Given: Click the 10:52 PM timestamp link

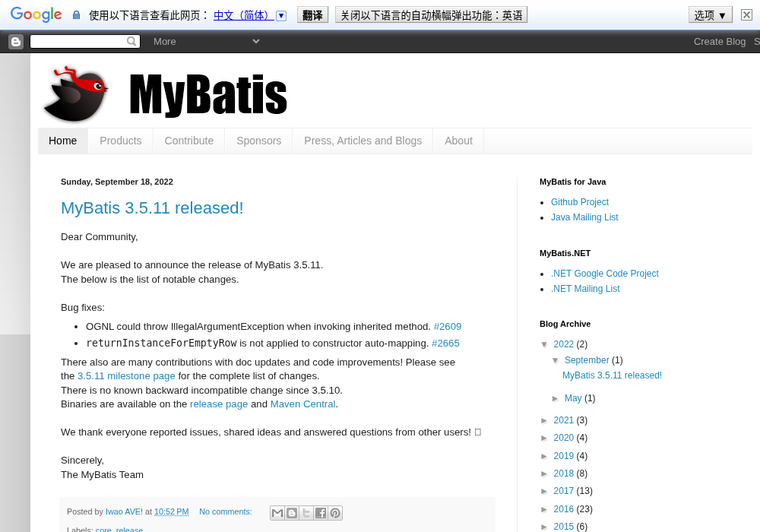Looking at the screenshot, I should pyautogui.click(x=172, y=511).
